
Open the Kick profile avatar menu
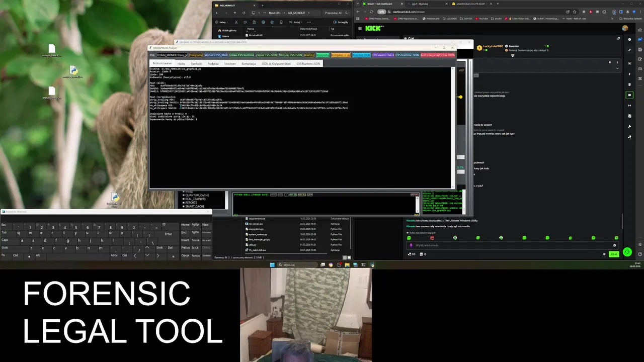point(625,28)
